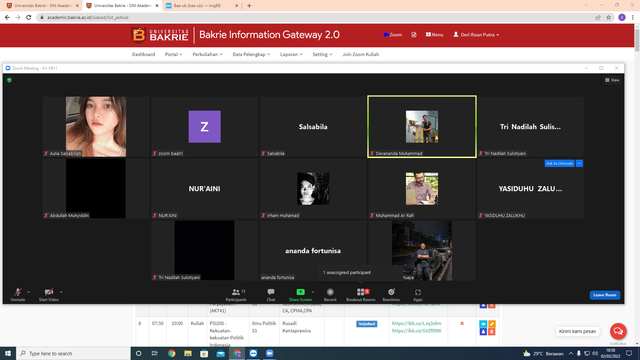Select the irham muhamad participant tile
This screenshot has width=640, height=360.
[313, 189]
